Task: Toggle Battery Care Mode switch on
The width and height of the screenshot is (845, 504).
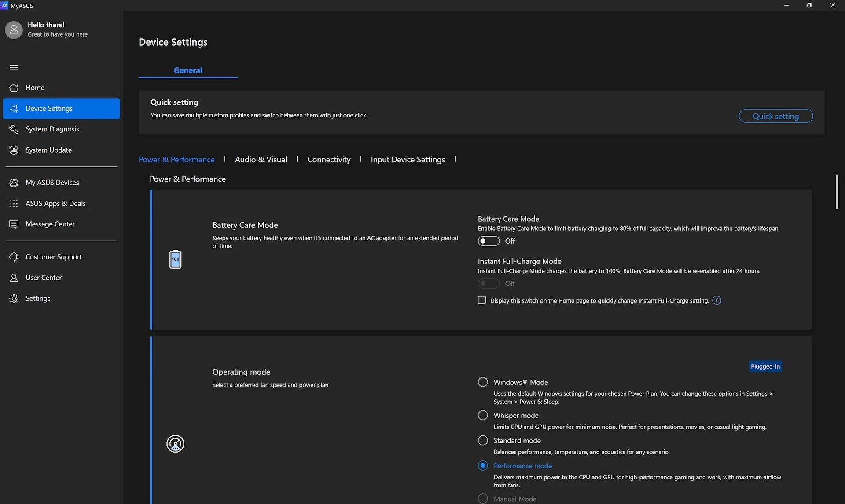Action: (489, 241)
